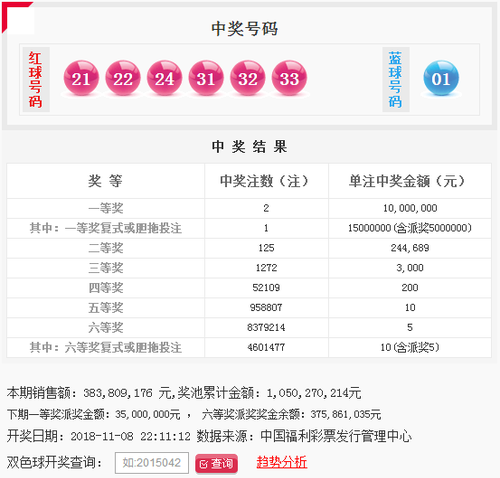
Task: Select the 二等奖 row label
Action: coord(106,248)
